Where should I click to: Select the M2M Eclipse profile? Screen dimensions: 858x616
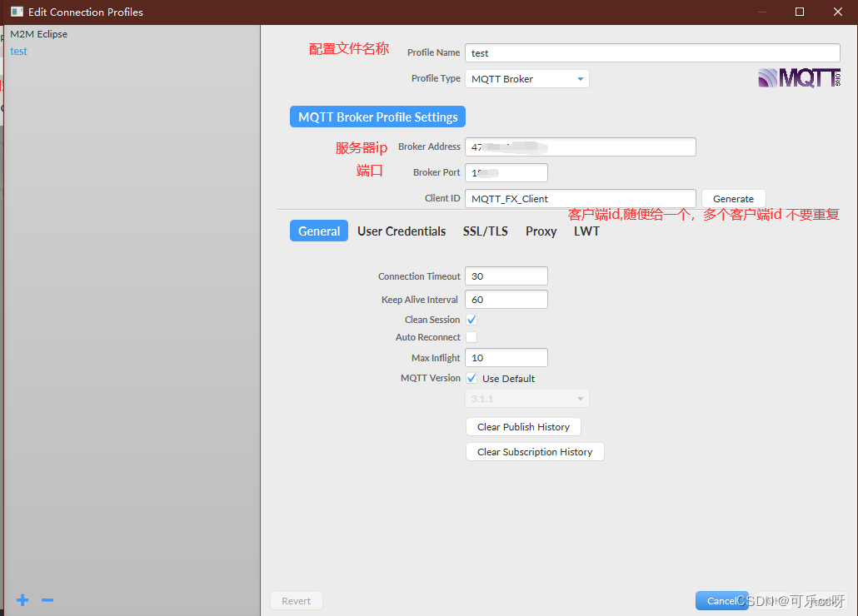coord(39,34)
